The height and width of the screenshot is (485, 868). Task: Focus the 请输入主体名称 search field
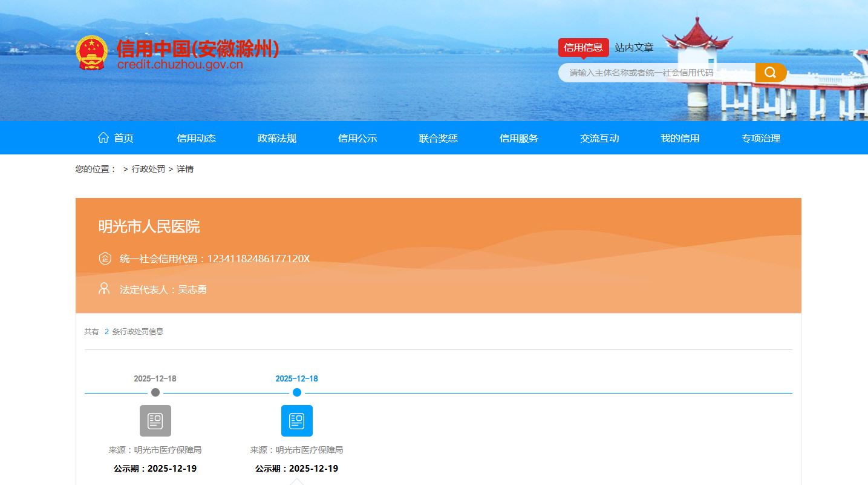click(x=657, y=73)
